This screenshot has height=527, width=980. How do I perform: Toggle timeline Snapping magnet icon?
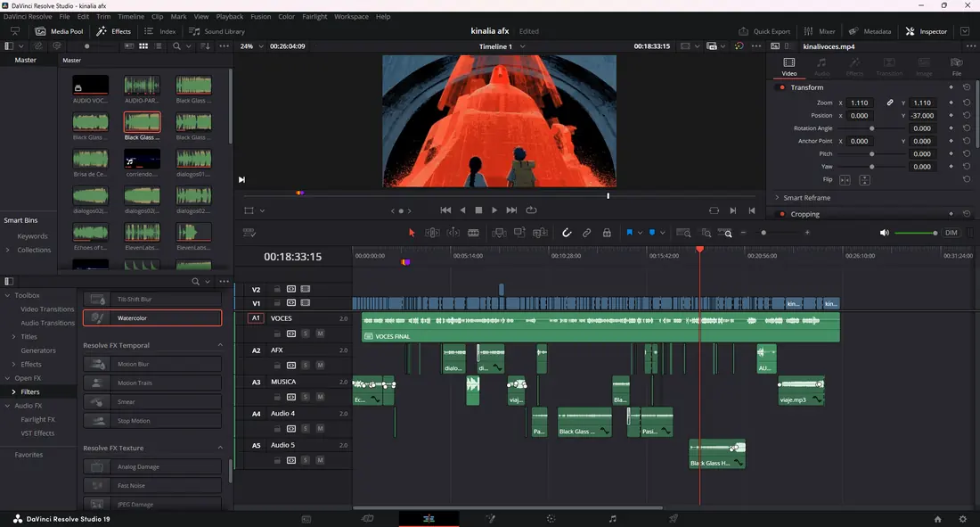[x=567, y=233]
